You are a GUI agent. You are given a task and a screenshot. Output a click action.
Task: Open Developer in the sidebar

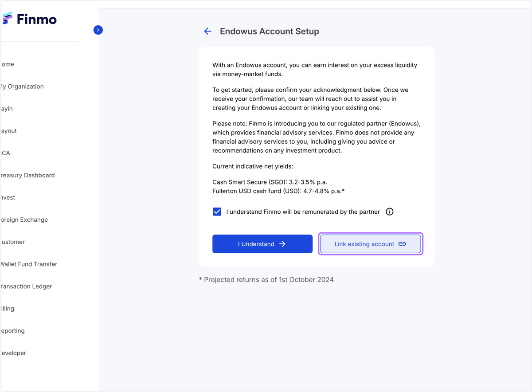pyautogui.click(x=13, y=353)
